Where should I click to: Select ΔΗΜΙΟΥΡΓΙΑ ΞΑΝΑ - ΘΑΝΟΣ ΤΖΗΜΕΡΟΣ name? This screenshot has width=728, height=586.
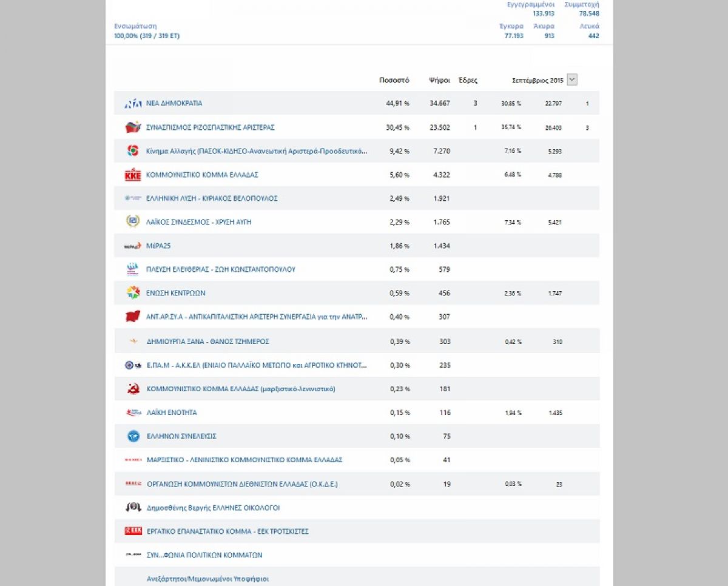click(207, 342)
